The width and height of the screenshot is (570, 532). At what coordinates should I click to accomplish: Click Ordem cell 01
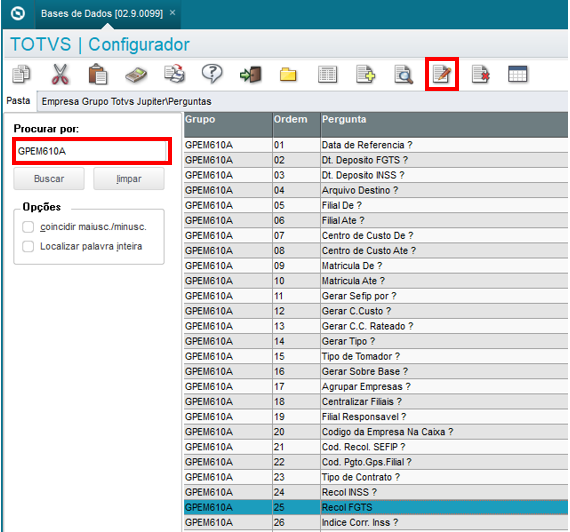point(296,145)
